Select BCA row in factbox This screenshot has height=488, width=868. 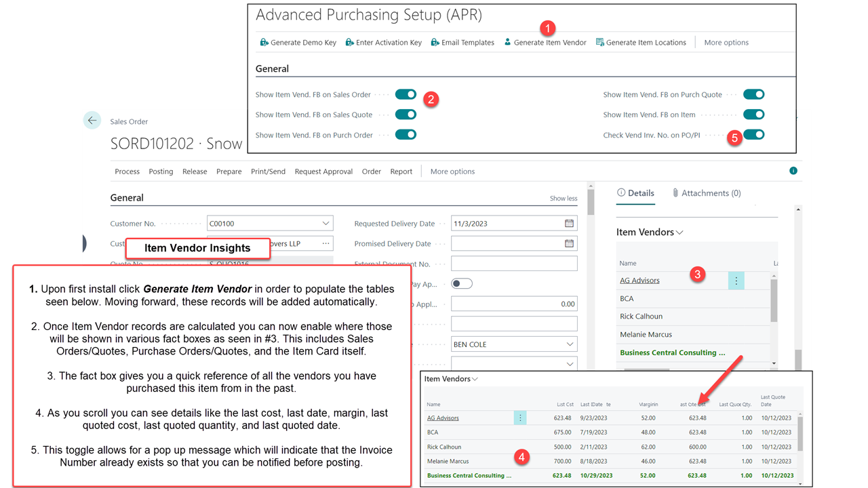(693, 298)
